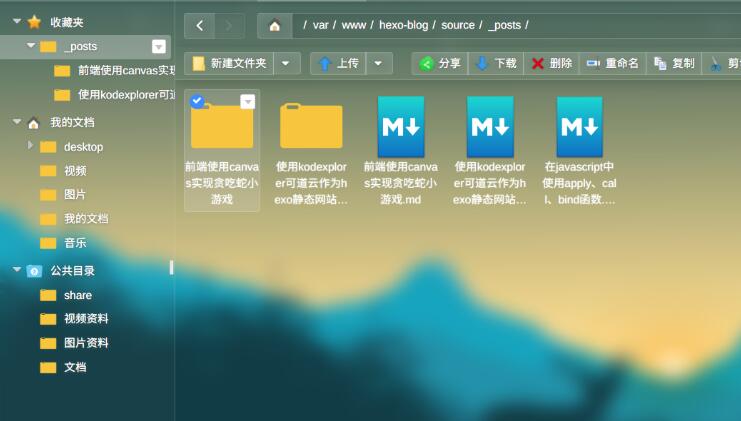This screenshot has height=421, width=741.
Task: Click the 上传 button
Action: (x=338, y=63)
